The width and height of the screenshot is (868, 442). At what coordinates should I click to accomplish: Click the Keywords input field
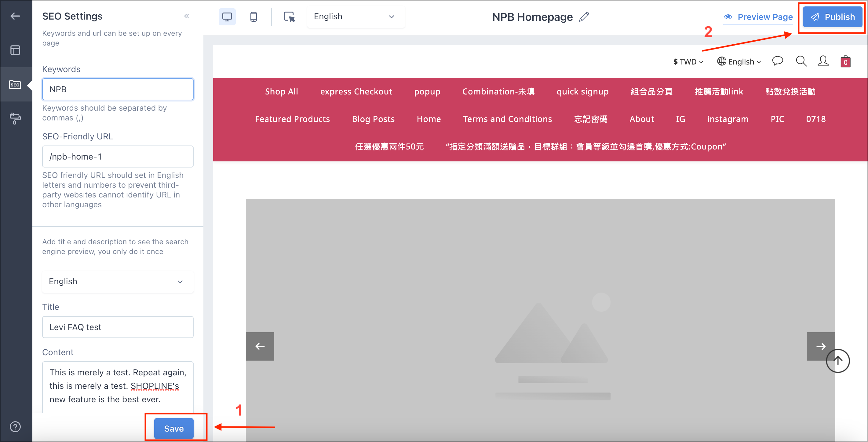tap(118, 89)
